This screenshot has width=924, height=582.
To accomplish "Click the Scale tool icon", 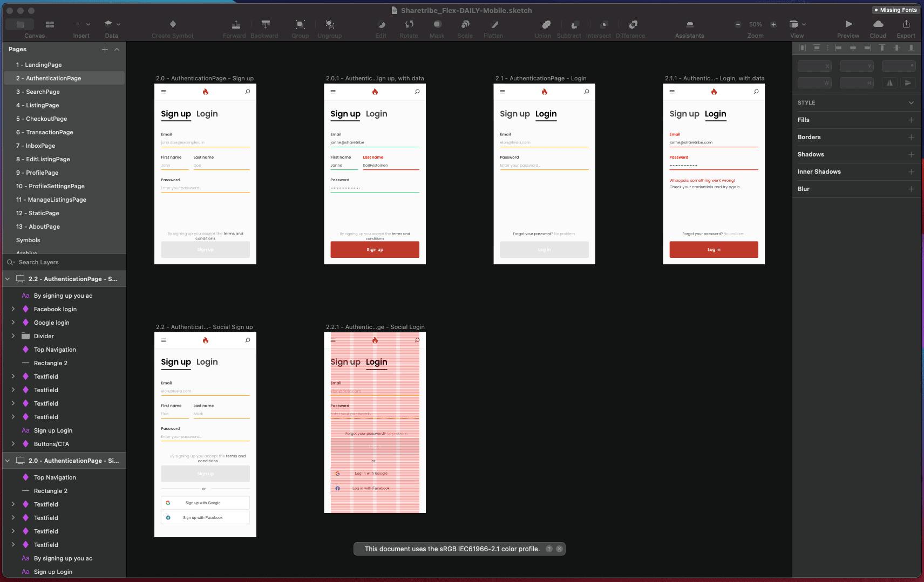I will coord(464,25).
